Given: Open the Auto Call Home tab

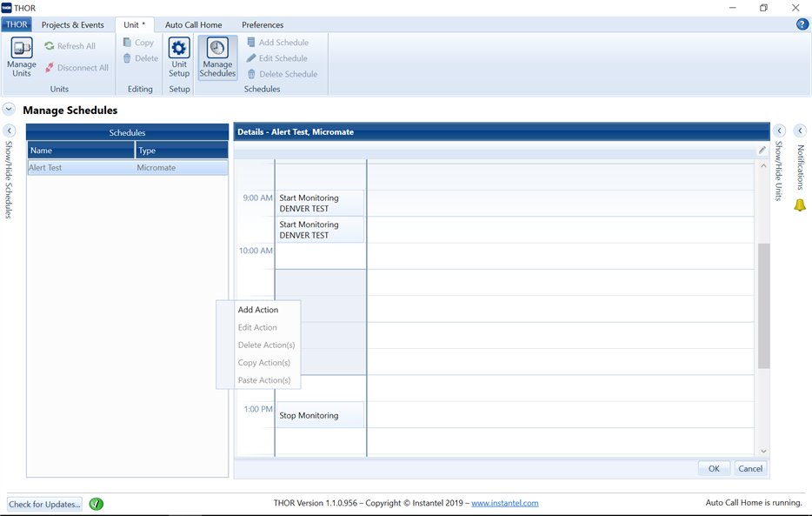Looking at the screenshot, I should point(193,25).
